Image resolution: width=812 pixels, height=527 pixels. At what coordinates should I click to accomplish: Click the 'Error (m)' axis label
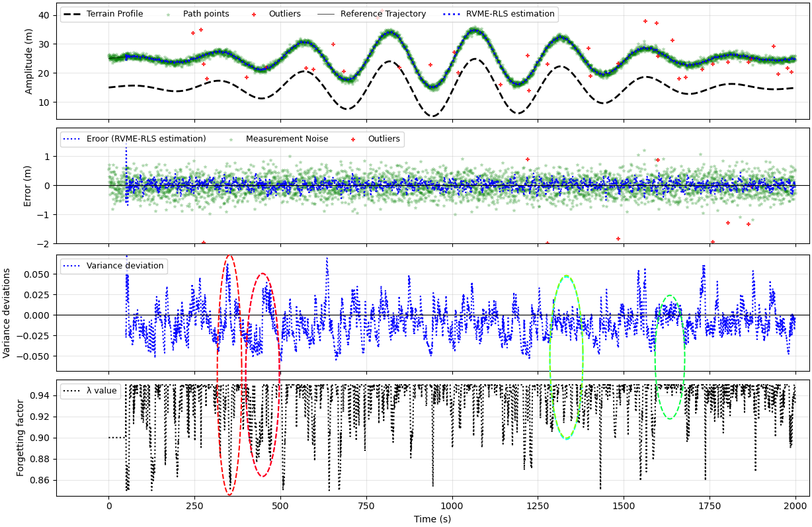[28, 186]
